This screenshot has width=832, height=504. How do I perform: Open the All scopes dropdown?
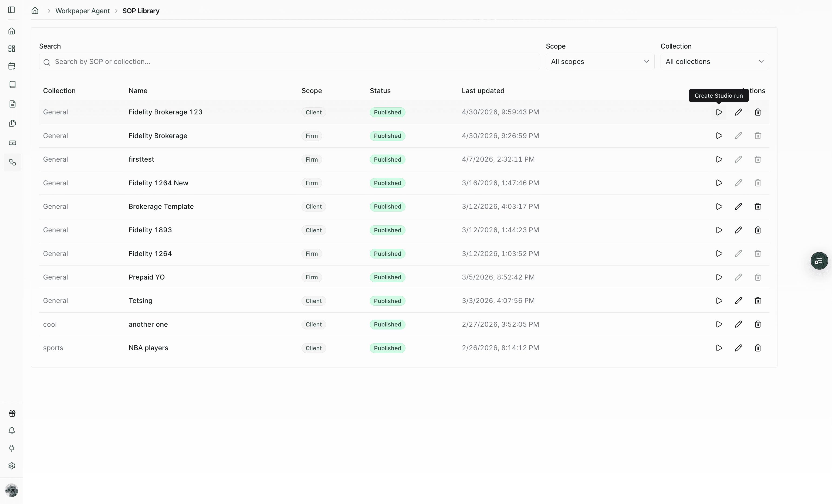(600, 62)
